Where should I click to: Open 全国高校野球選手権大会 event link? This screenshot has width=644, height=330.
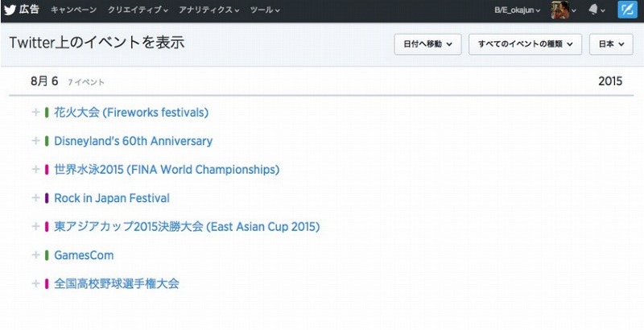pos(117,283)
